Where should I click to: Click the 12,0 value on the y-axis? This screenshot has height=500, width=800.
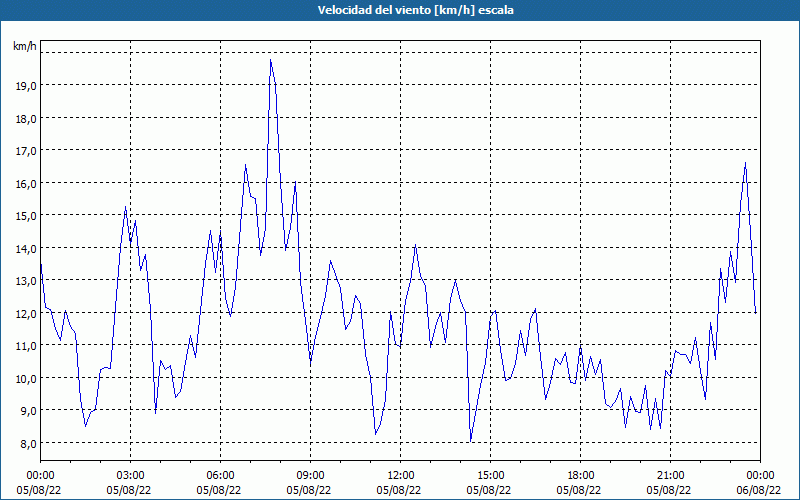point(26,314)
